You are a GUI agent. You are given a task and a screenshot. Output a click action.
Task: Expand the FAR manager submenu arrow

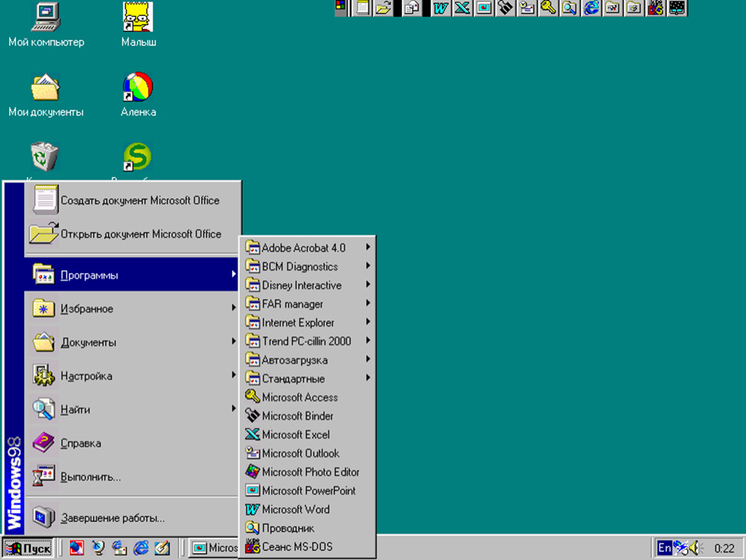[368, 303]
